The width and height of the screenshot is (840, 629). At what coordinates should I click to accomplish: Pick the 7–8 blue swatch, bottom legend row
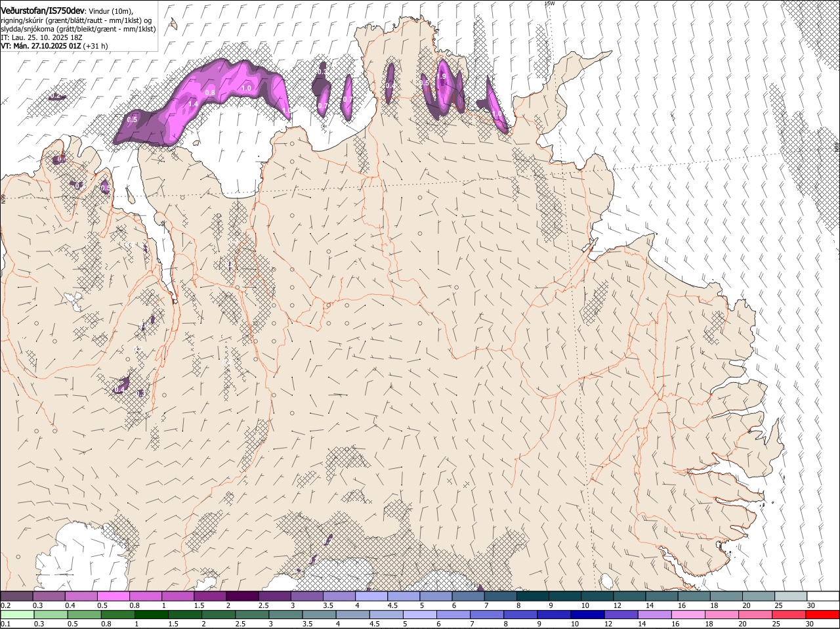(x=488, y=615)
